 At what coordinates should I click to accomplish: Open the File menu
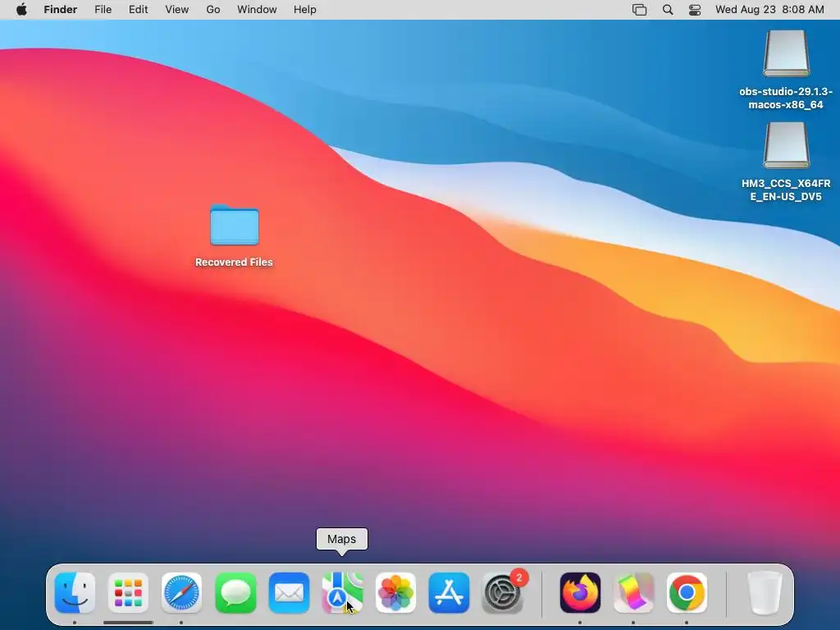tap(103, 10)
